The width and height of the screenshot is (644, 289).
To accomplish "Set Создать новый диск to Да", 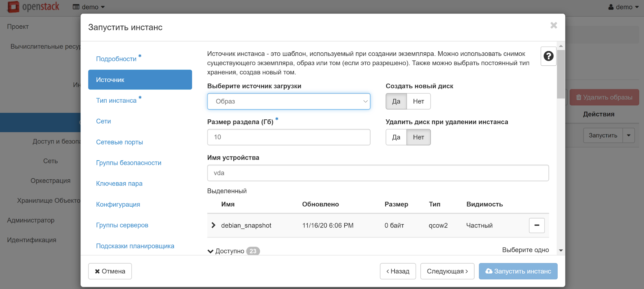I will [396, 101].
